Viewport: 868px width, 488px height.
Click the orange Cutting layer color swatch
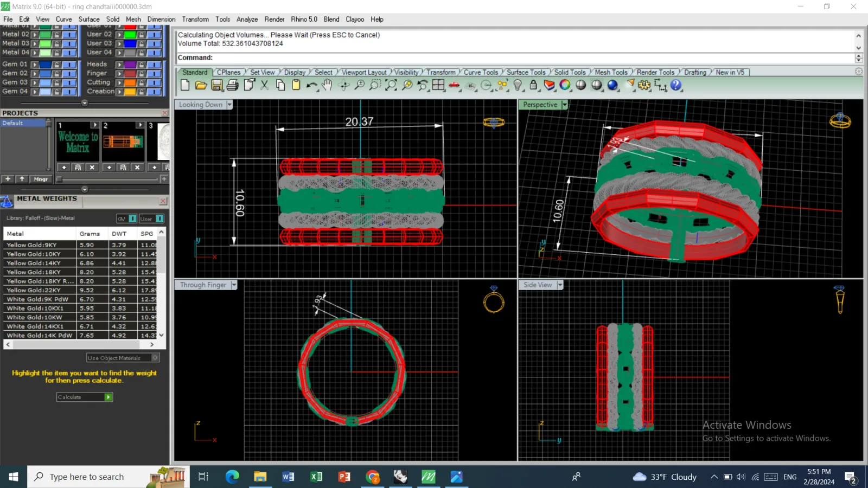130,82
